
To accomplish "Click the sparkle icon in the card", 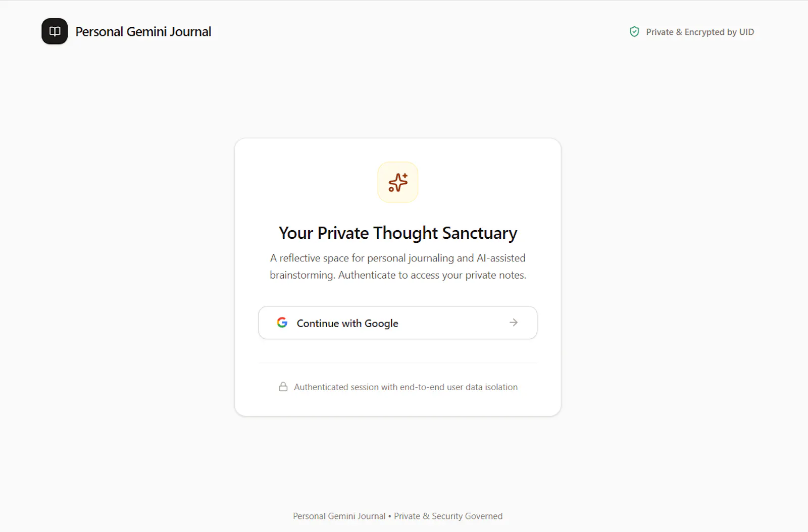I will (x=398, y=182).
